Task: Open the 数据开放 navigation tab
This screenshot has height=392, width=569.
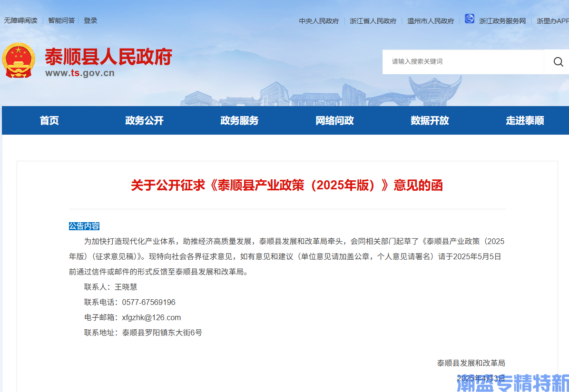Action: click(430, 120)
